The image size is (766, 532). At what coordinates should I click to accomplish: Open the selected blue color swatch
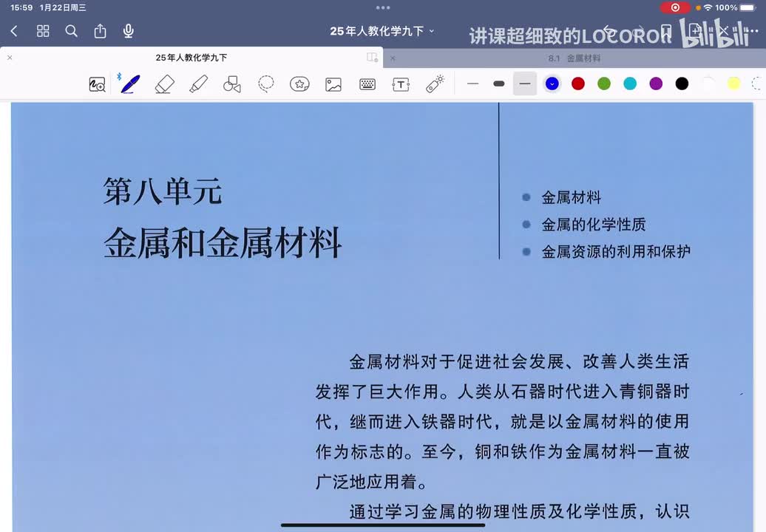click(552, 84)
